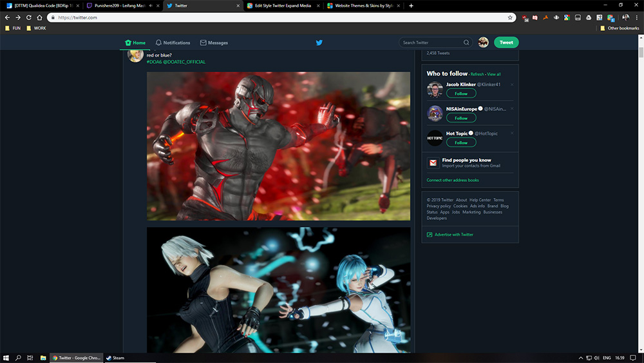The width and height of the screenshot is (644, 363).
Task: Dismiss Hot Topic suggestion
Action: coord(512,133)
